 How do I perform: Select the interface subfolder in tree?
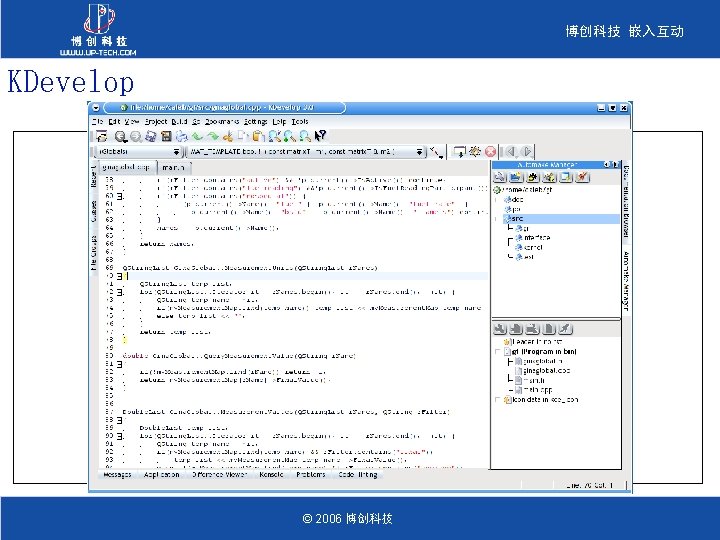(x=533, y=238)
